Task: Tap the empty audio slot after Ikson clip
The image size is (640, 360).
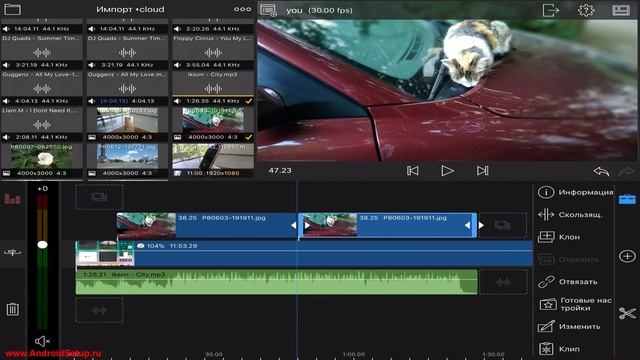Action: (503, 282)
